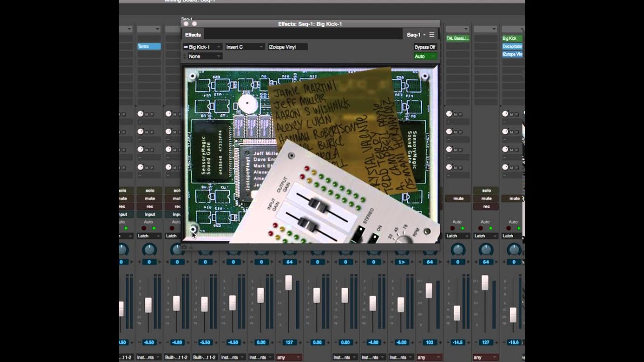
Task: Open the Seq-1 sequence dropdown
Action: click(x=416, y=35)
